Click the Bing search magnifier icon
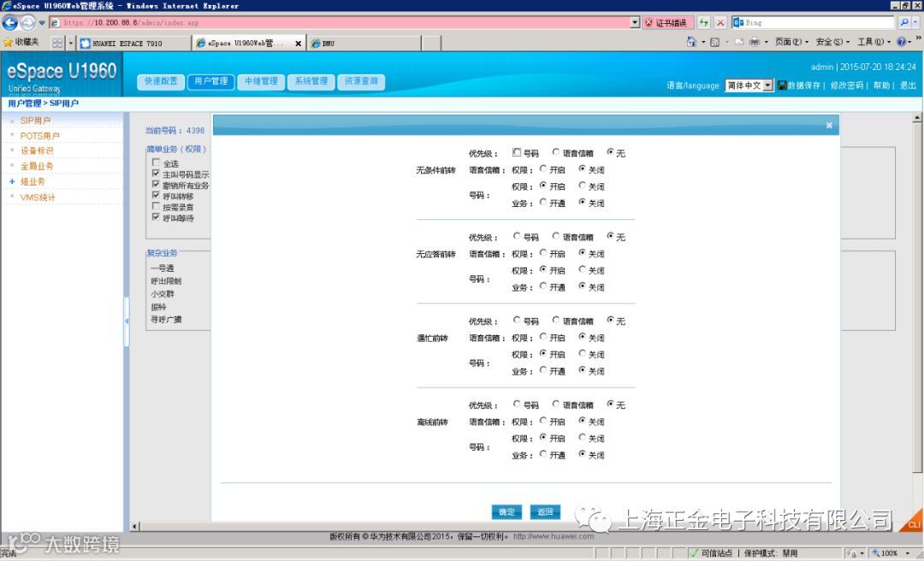The image size is (924, 561). 904,23
